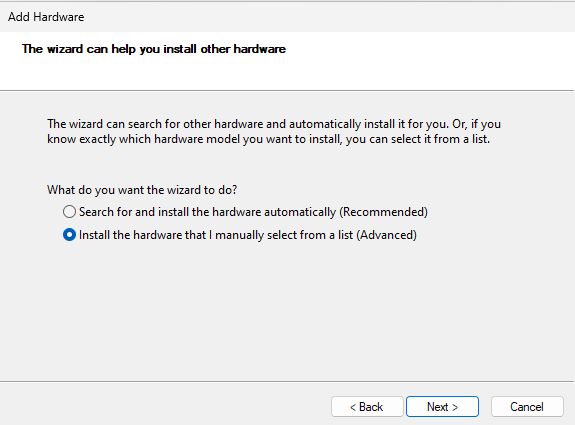Screen dimensions: 575x425
Task: Click the '(Recommended)' text of the first option
Action: 383,212
